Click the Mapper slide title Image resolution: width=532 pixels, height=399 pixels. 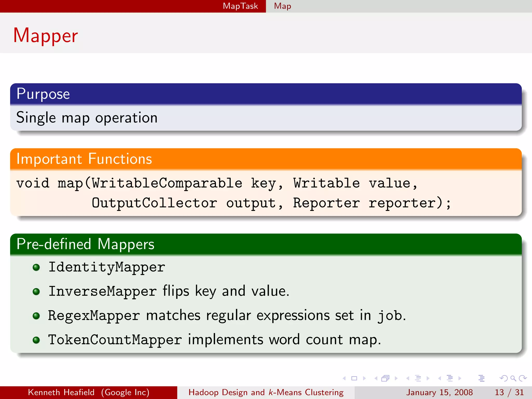(x=45, y=36)
